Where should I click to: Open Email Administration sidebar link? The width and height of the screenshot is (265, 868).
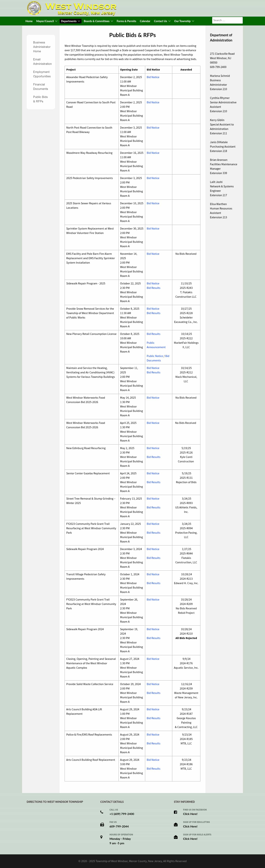(43, 62)
